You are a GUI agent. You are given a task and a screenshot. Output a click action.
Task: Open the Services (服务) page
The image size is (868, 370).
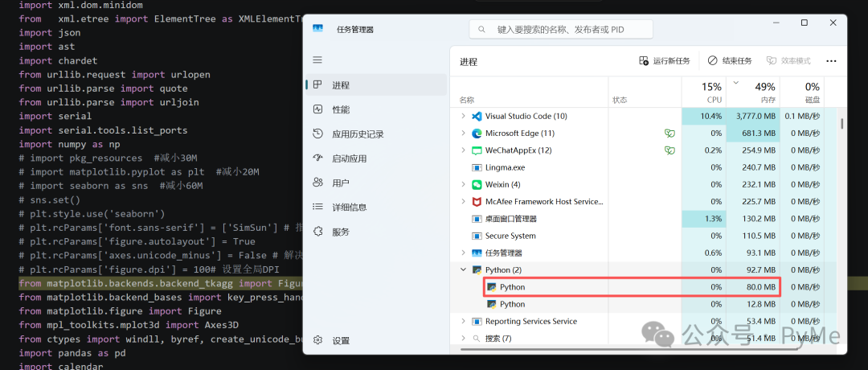pos(376,232)
